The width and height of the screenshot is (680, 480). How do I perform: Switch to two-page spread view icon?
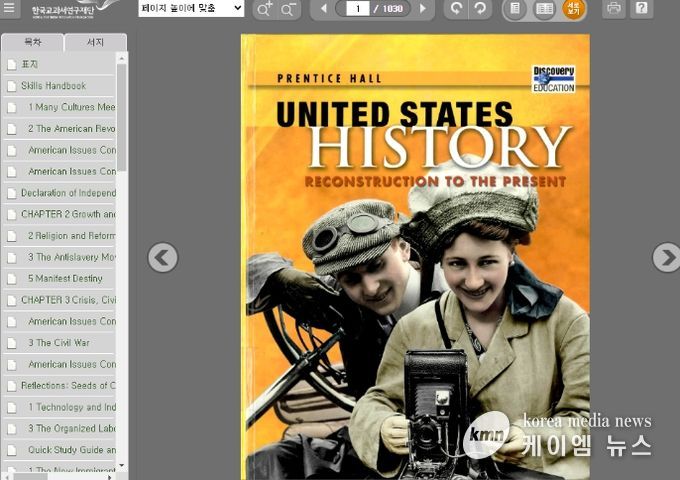tap(544, 9)
